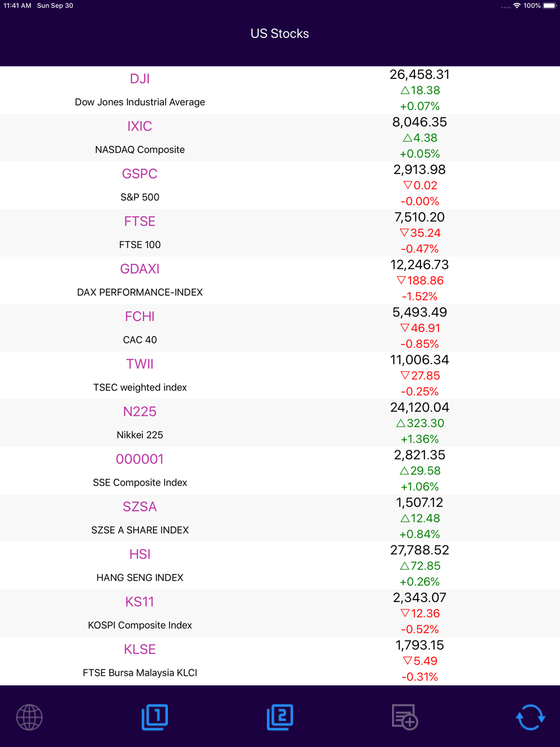
Task: Switch to watchlist page 2 icon
Action: click(280, 717)
